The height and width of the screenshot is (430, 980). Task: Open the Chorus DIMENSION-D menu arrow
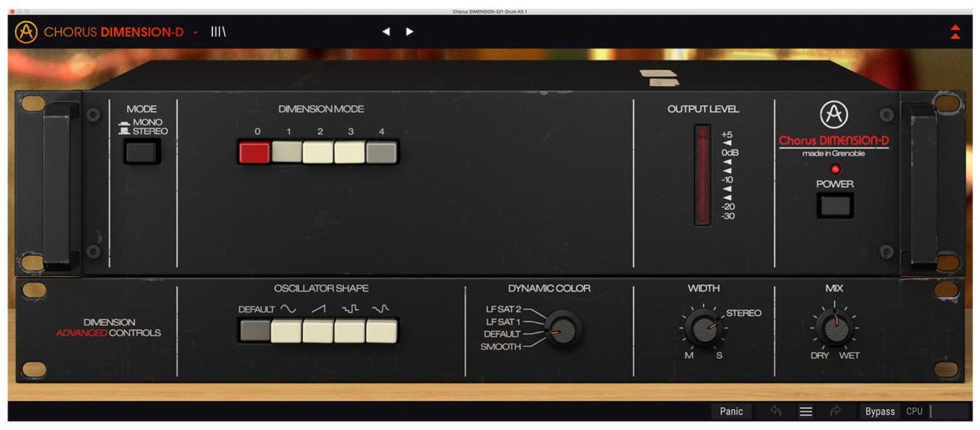(x=195, y=32)
